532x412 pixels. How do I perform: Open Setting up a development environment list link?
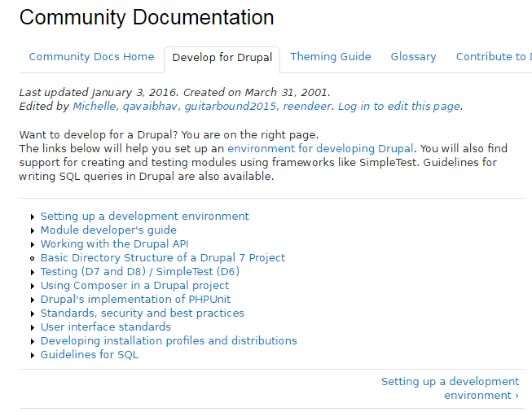[144, 217]
